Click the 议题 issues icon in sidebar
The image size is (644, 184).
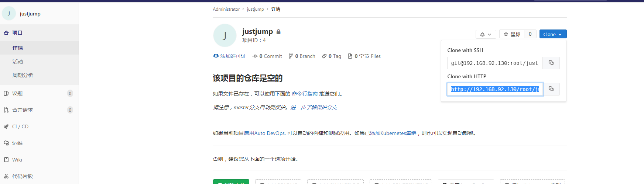point(6,93)
